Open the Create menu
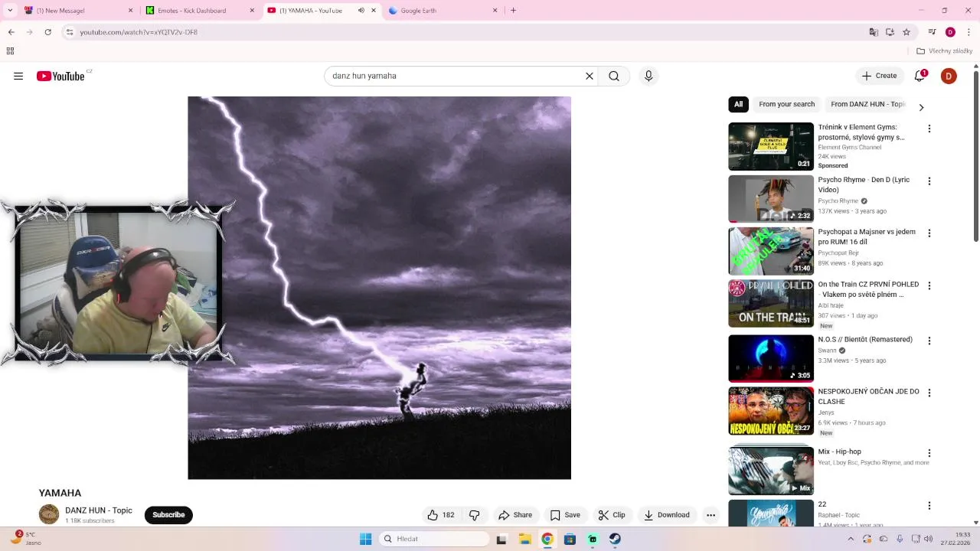This screenshot has height=551, width=980. point(879,76)
